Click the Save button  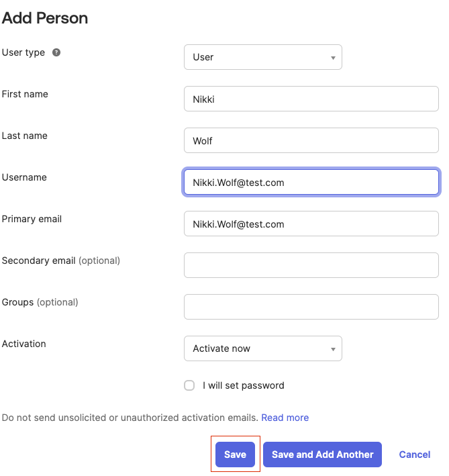pos(235,455)
